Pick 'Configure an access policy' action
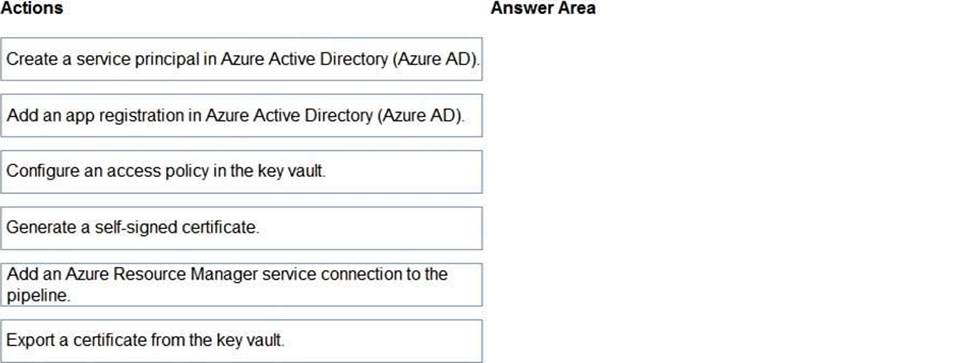This screenshot has height=363, width=974. [241, 172]
